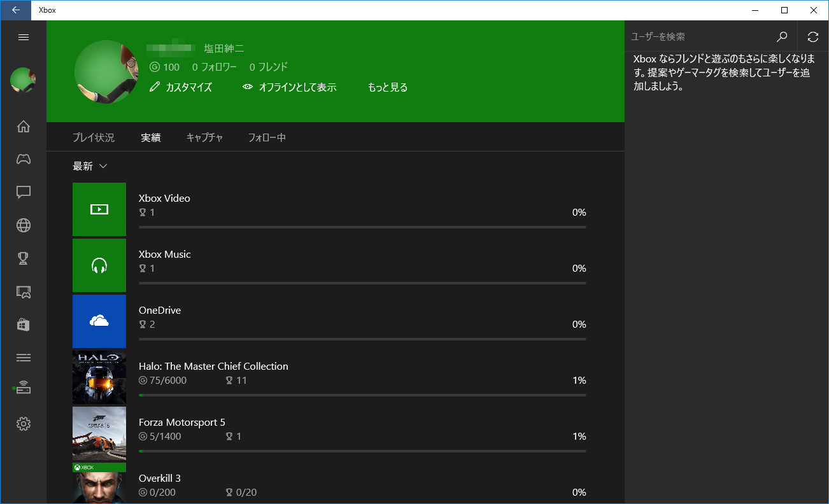
Task: Click the Halo progress bar
Action: click(362, 395)
